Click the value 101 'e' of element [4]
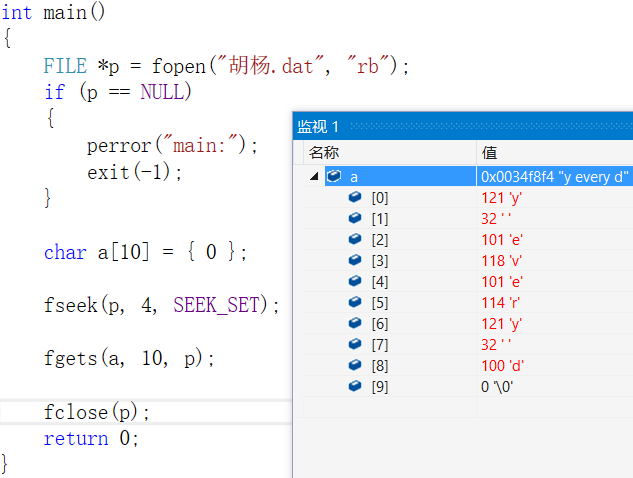The height and width of the screenshot is (478, 633). 502,282
